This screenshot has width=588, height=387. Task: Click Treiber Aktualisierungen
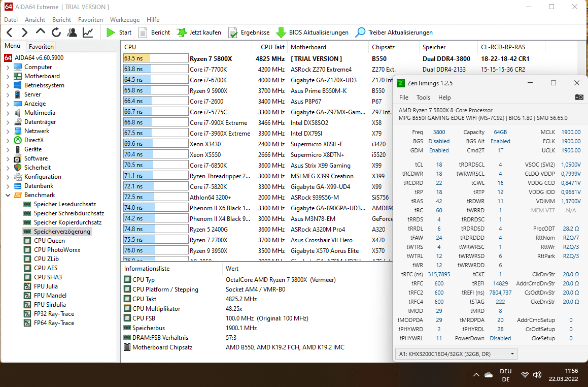394,33
